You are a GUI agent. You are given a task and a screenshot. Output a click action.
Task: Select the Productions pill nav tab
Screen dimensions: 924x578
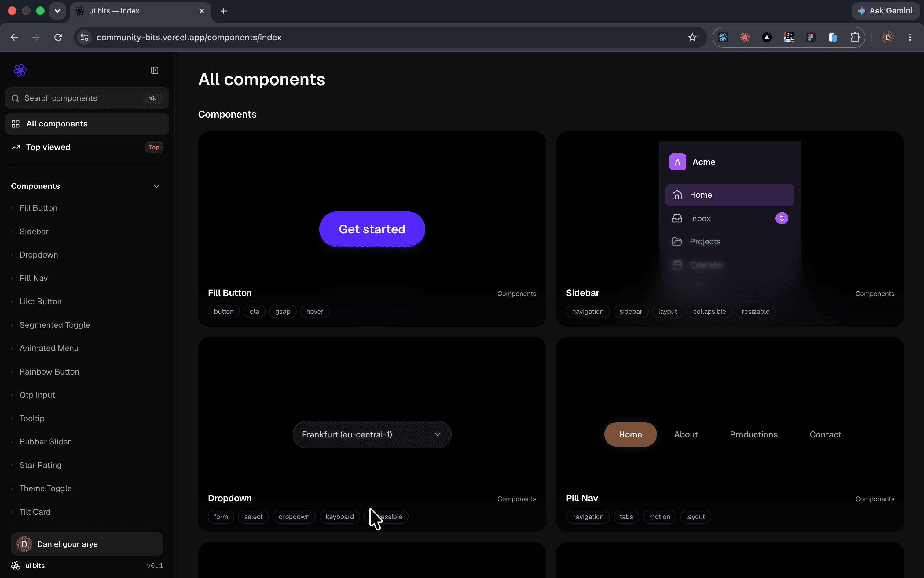(753, 435)
